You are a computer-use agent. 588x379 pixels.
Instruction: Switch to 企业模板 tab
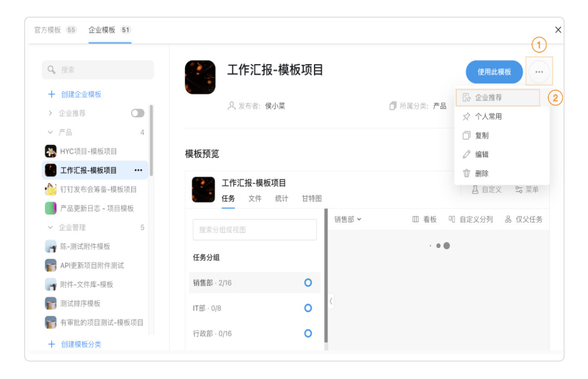109,30
